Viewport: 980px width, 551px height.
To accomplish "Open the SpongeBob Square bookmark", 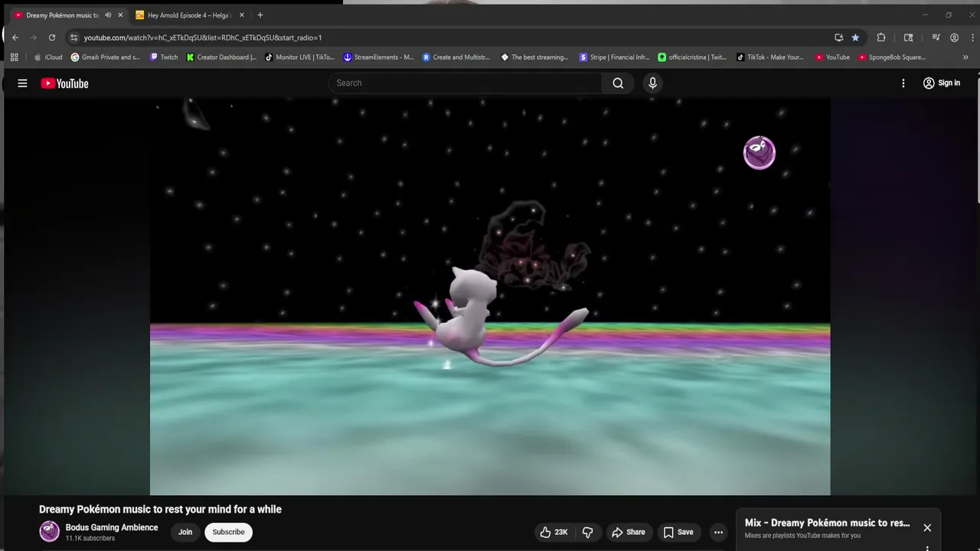I will tap(893, 57).
